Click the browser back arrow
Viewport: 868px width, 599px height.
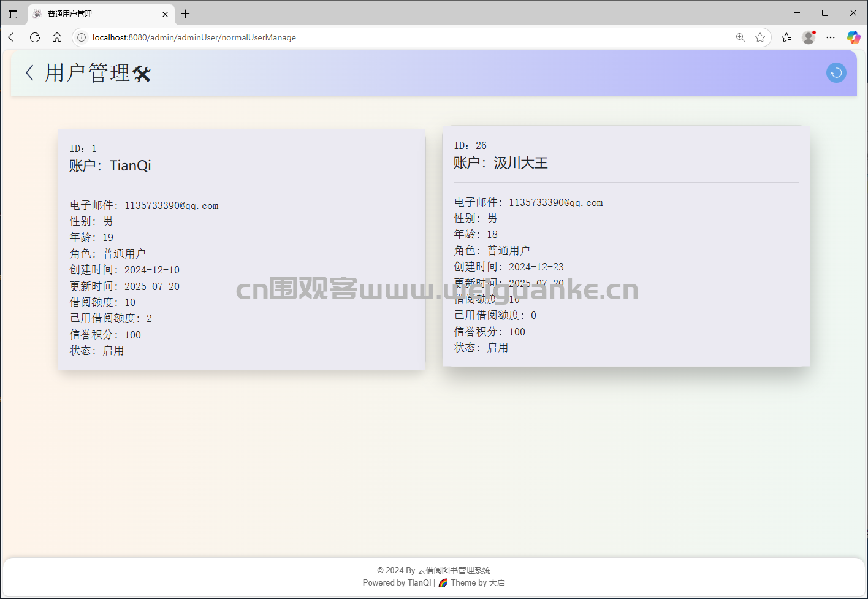pos(13,37)
